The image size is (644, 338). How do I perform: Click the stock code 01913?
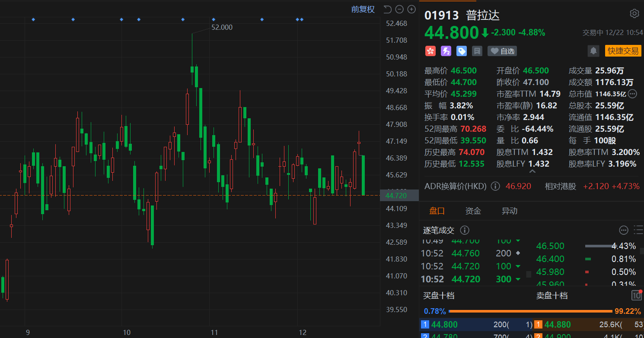tap(442, 16)
